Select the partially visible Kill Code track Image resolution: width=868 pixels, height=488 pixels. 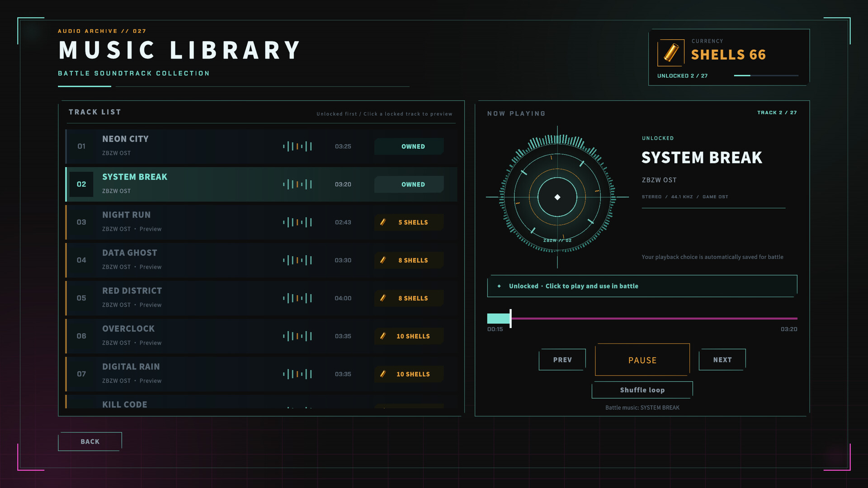[x=261, y=402]
